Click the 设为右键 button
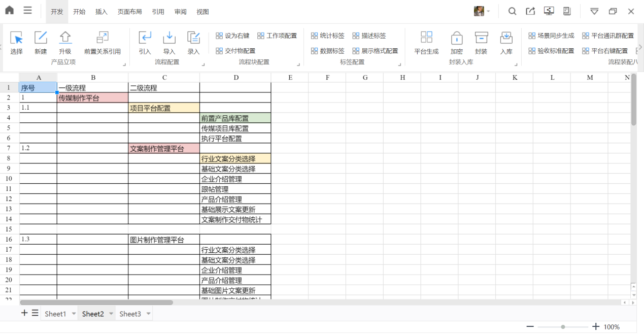The image size is (644, 336). click(232, 36)
